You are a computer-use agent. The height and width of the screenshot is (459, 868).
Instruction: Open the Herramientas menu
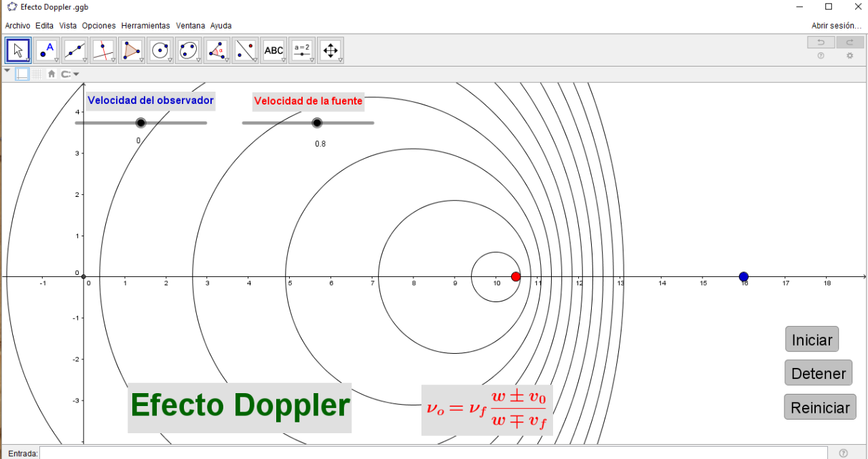point(146,26)
